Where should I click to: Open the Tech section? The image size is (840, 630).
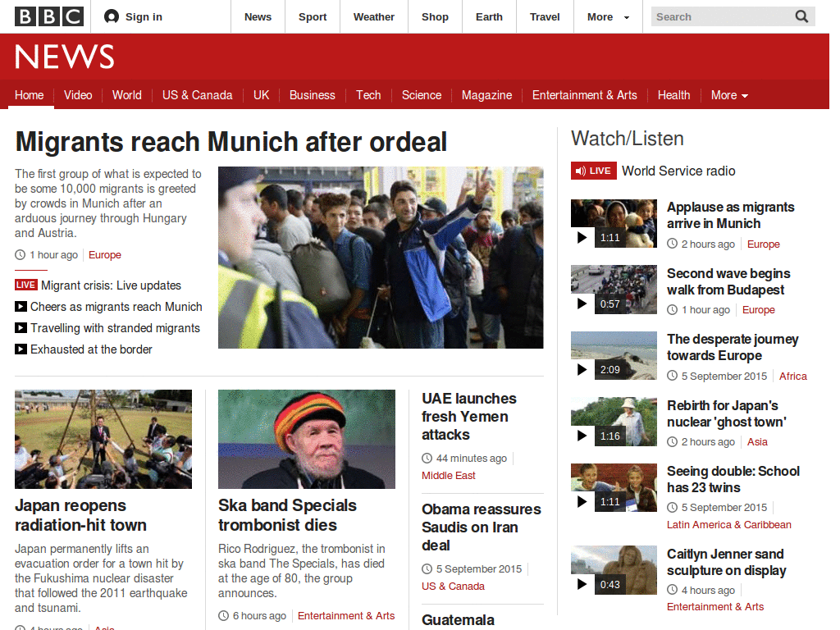[368, 95]
